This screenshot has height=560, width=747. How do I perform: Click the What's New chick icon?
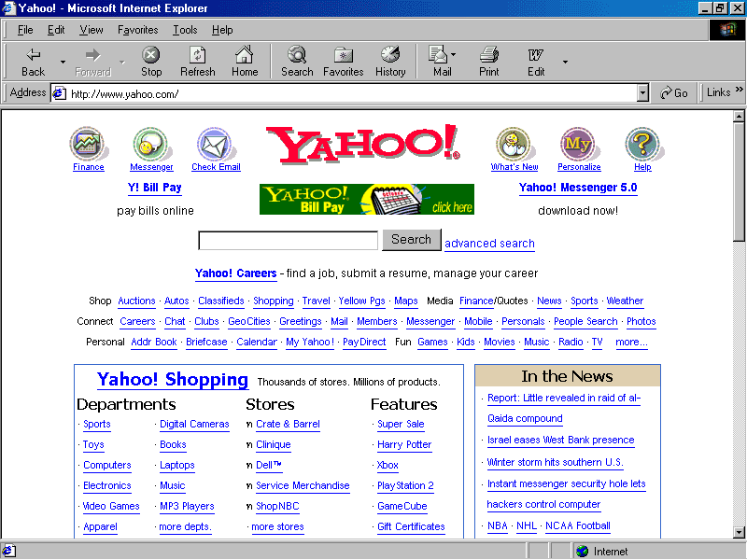pos(514,144)
